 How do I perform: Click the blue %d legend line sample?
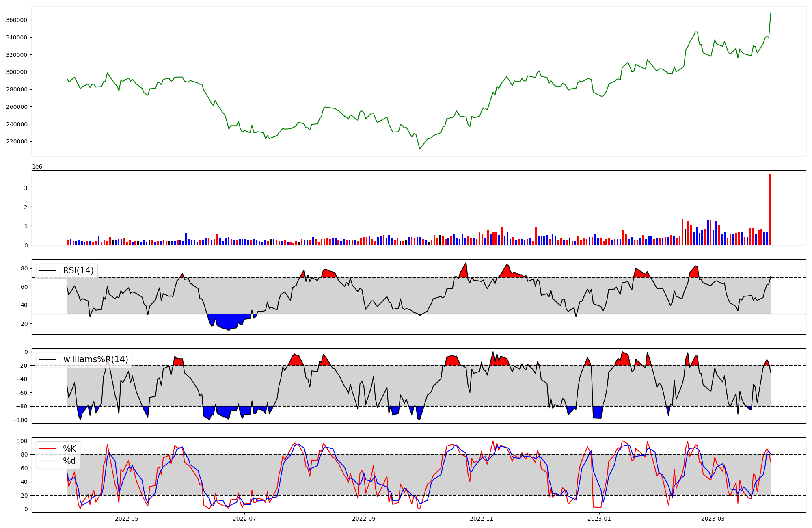click(48, 461)
